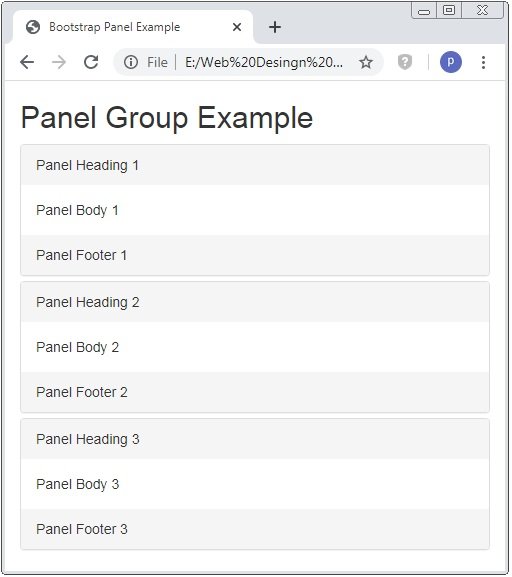This screenshot has height=577, width=512.
Task: Click the address bar URL text
Action: [264, 63]
